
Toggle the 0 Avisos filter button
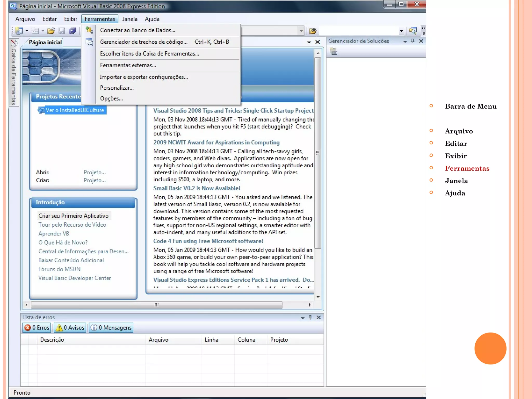point(70,328)
